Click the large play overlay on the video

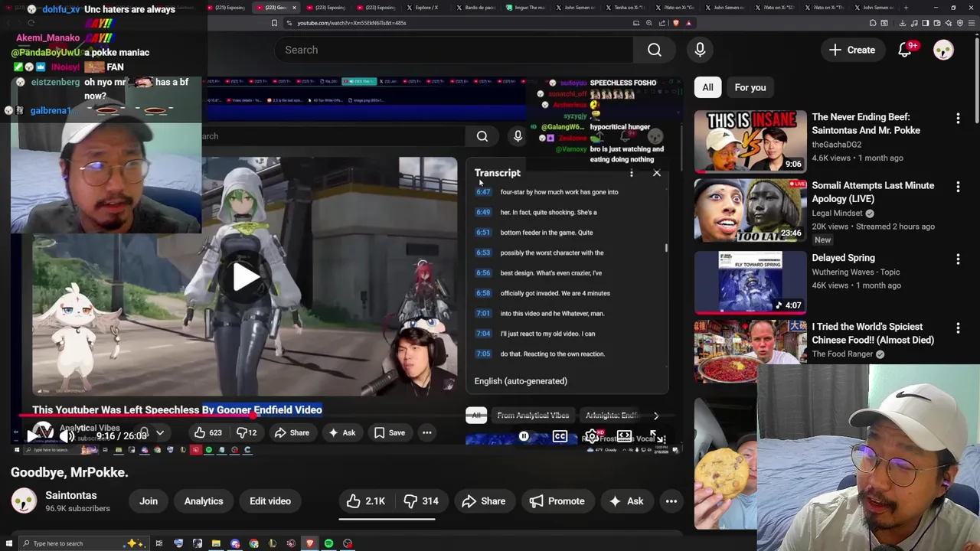tap(245, 277)
